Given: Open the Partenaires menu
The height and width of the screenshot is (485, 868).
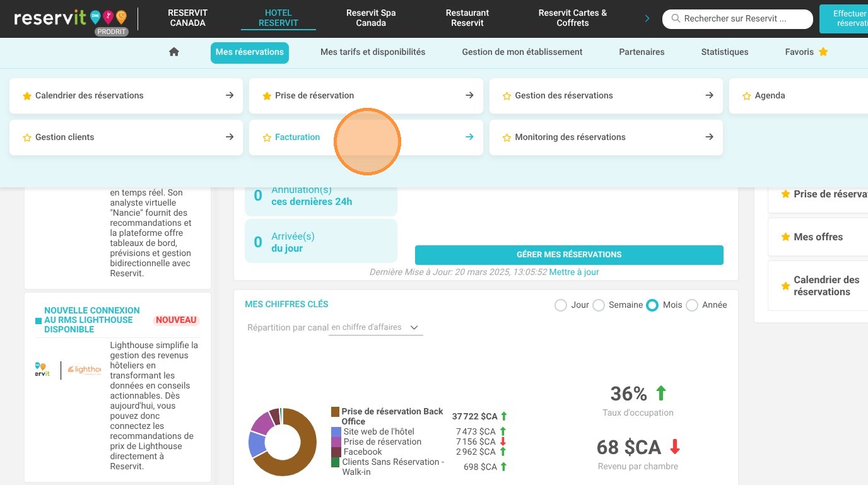Looking at the screenshot, I should [x=642, y=52].
